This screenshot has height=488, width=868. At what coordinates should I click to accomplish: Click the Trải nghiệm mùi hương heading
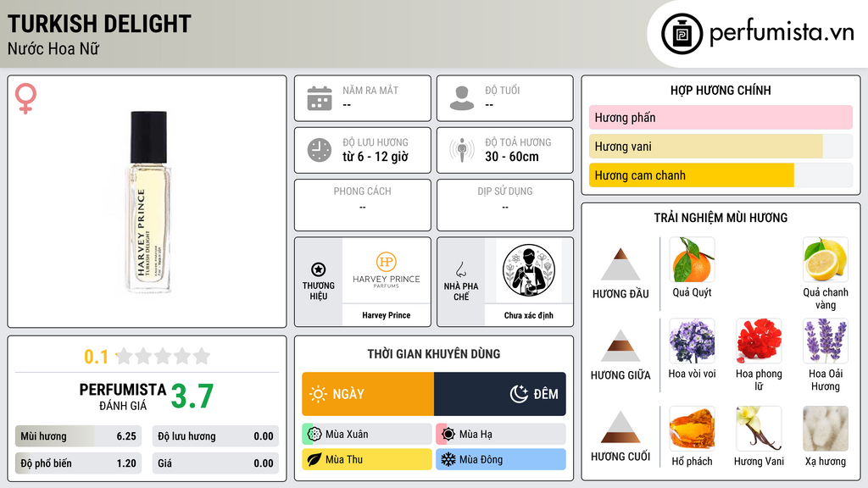[721, 218]
